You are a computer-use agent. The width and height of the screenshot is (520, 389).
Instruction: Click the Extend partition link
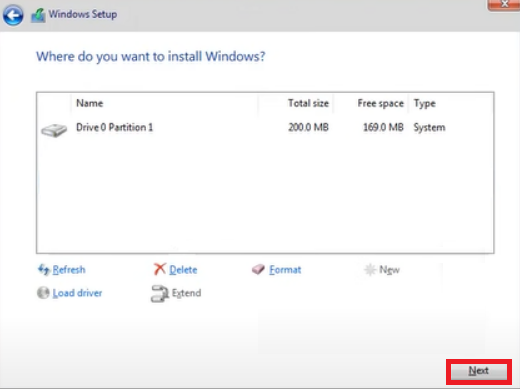[x=186, y=293]
